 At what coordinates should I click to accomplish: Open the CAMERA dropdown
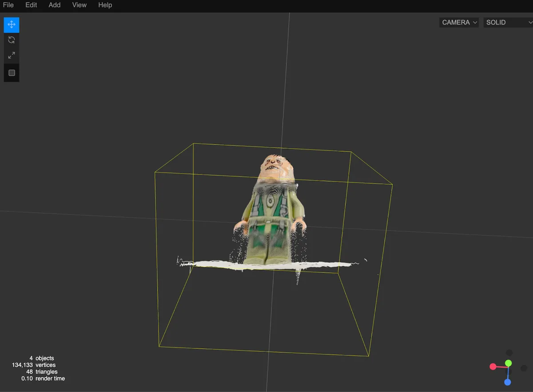click(x=459, y=22)
